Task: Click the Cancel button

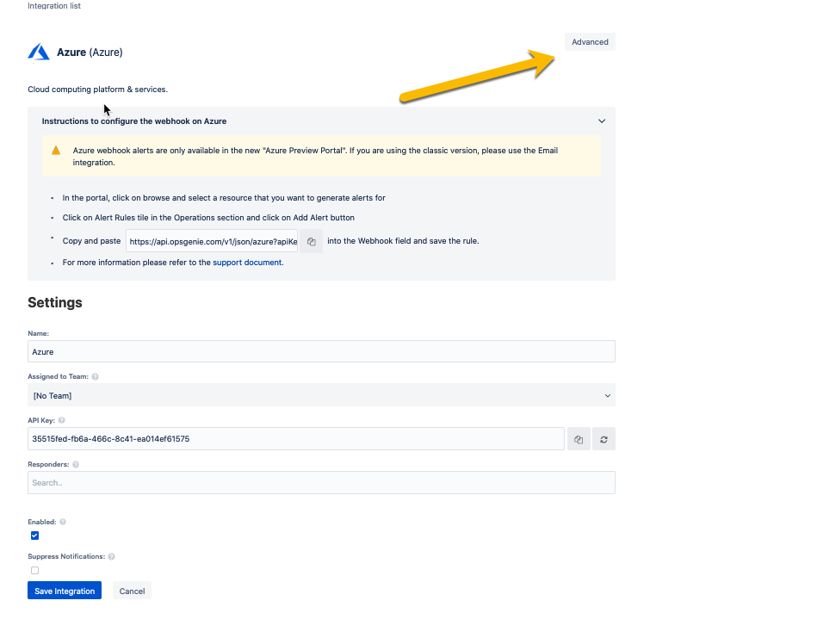Action: 132,591
